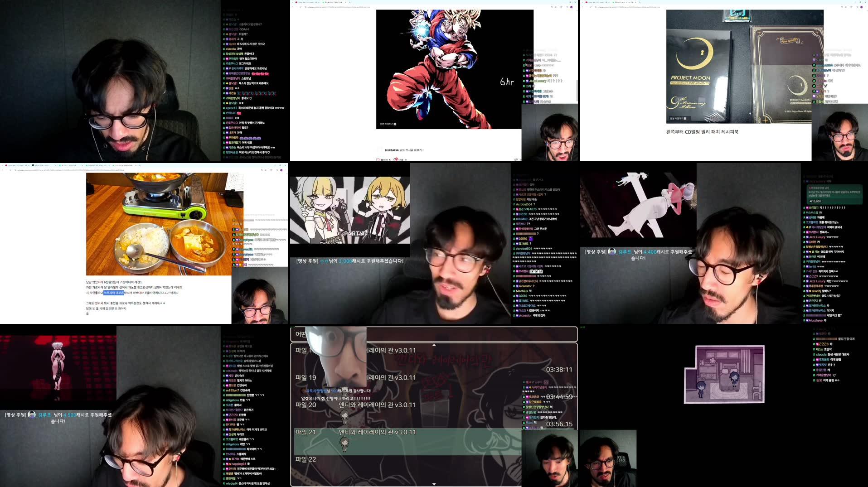Click the comment reaction icon beside the like button

396,159
